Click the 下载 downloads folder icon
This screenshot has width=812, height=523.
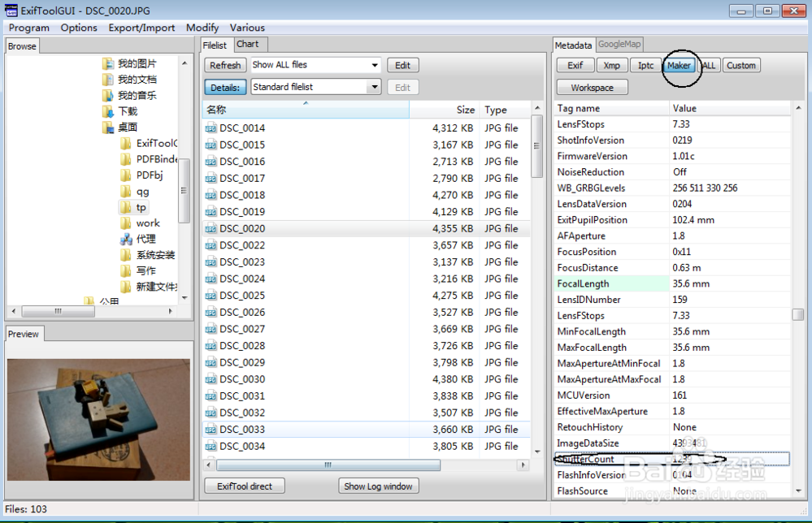(x=108, y=111)
